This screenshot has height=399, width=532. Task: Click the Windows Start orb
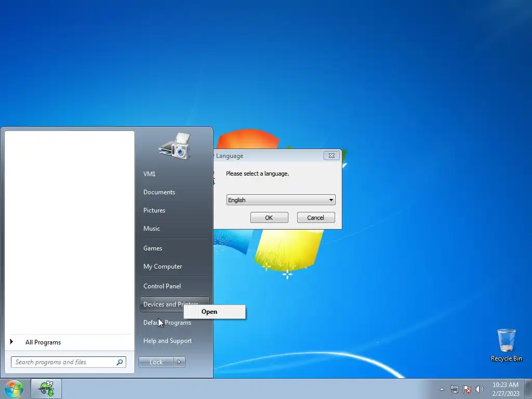tap(14, 389)
